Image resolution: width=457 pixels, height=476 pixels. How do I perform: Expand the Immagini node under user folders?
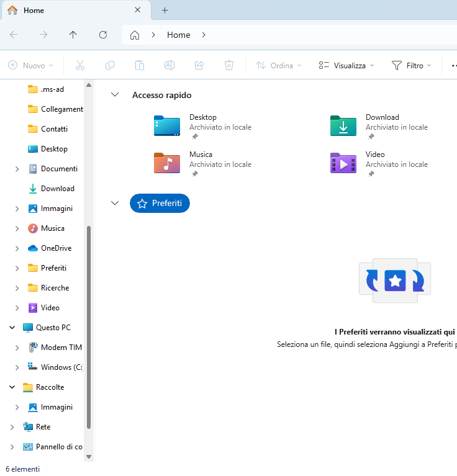point(17,209)
